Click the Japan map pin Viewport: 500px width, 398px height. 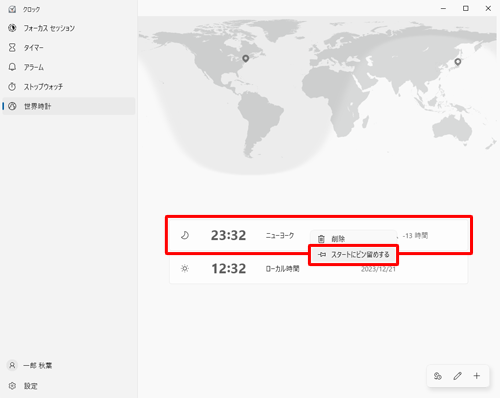[458, 62]
